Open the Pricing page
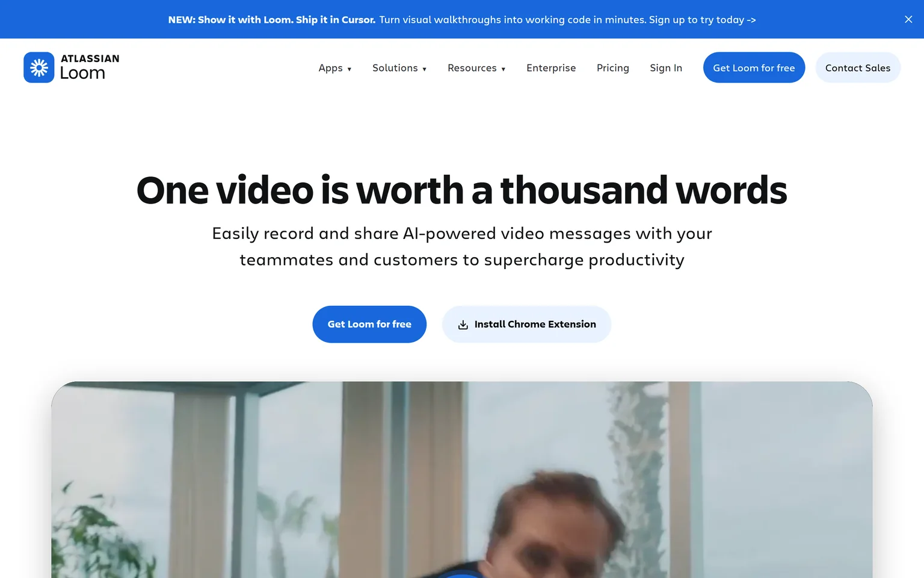The image size is (924, 578). [612, 68]
